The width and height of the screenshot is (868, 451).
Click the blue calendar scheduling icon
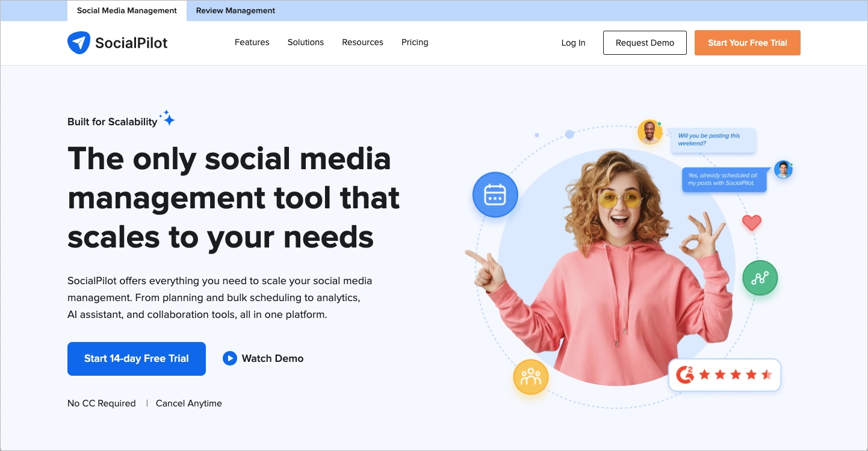click(495, 194)
